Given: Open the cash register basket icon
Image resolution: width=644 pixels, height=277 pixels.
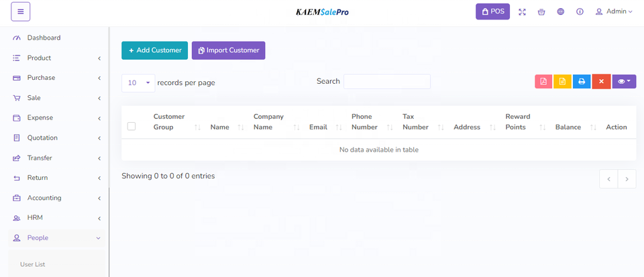Looking at the screenshot, I should point(541,11).
